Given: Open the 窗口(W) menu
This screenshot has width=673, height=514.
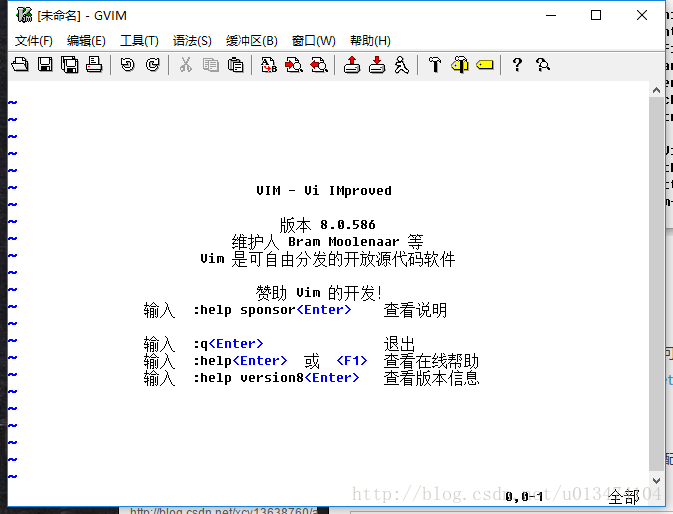Looking at the screenshot, I should 313,41.
